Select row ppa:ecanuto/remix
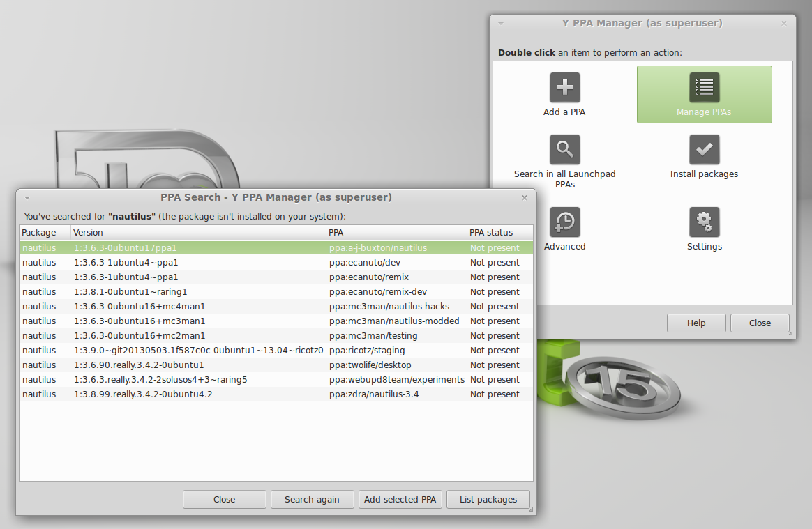This screenshot has height=529, width=812. 276,277
